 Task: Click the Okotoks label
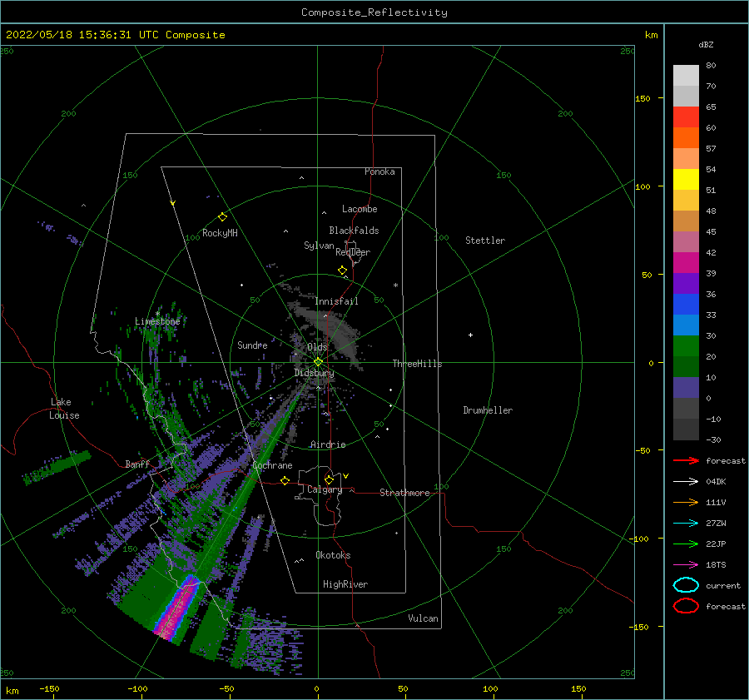tap(333, 555)
